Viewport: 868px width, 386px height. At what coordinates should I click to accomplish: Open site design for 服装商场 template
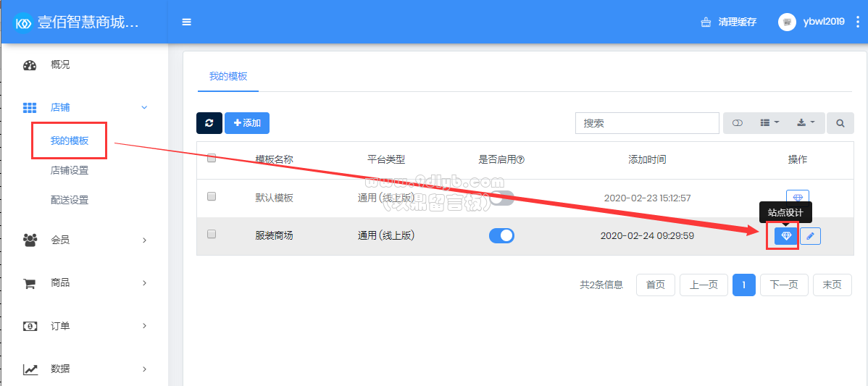coord(785,236)
